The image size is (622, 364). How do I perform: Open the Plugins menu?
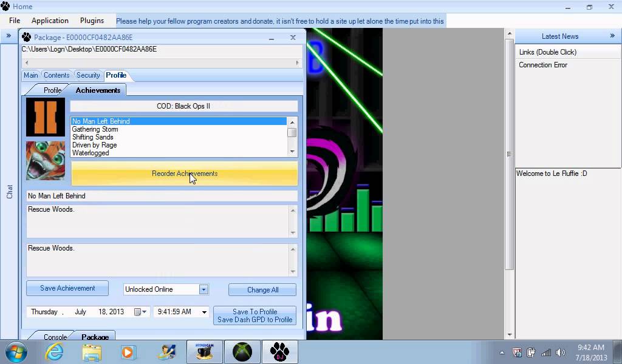[x=92, y=21]
